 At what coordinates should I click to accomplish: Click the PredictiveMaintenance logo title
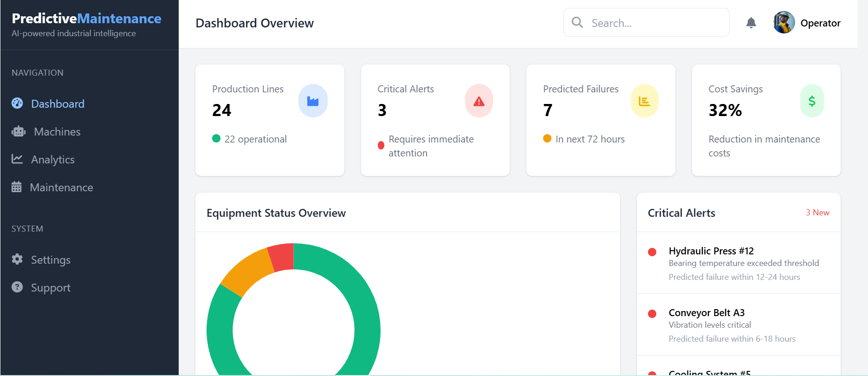86,18
